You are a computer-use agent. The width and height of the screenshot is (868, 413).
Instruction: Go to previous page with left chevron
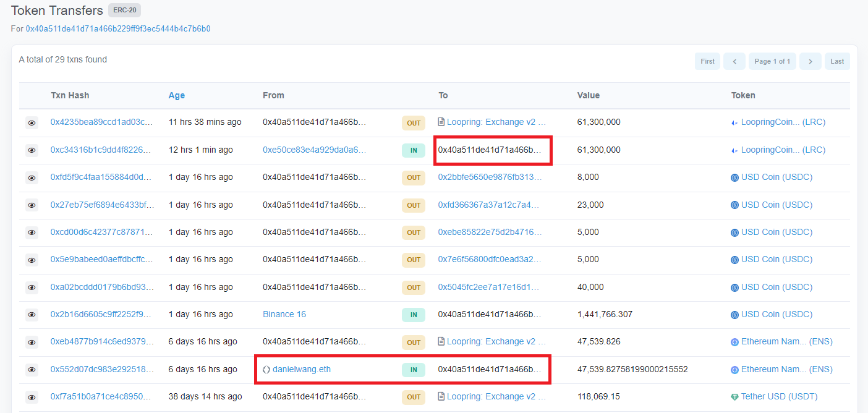click(x=734, y=61)
